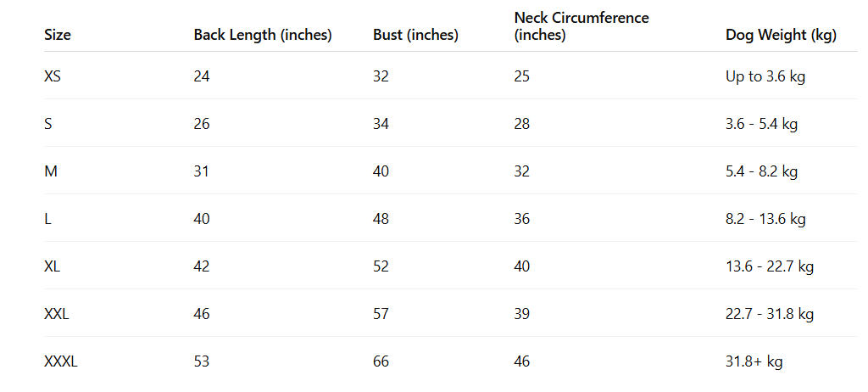Click the '3.6 - 5.4 kg' weight cell
This screenshot has height=392, width=868.
tap(762, 124)
